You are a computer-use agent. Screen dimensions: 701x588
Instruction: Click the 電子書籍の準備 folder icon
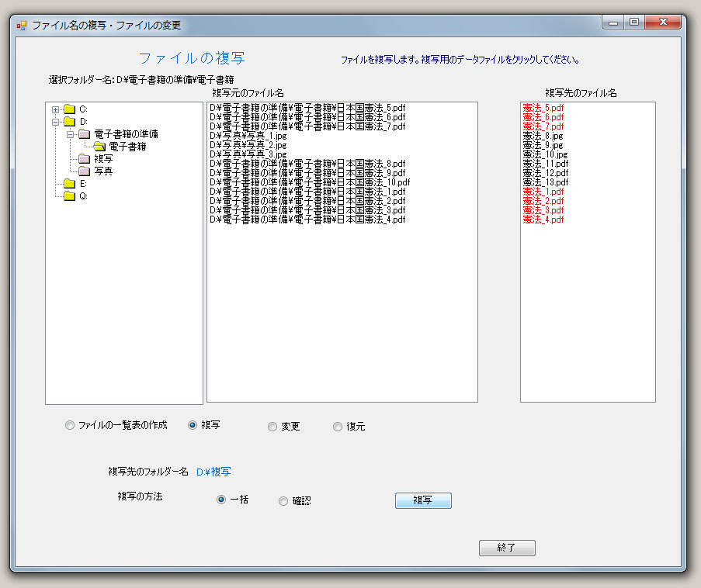[84, 134]
